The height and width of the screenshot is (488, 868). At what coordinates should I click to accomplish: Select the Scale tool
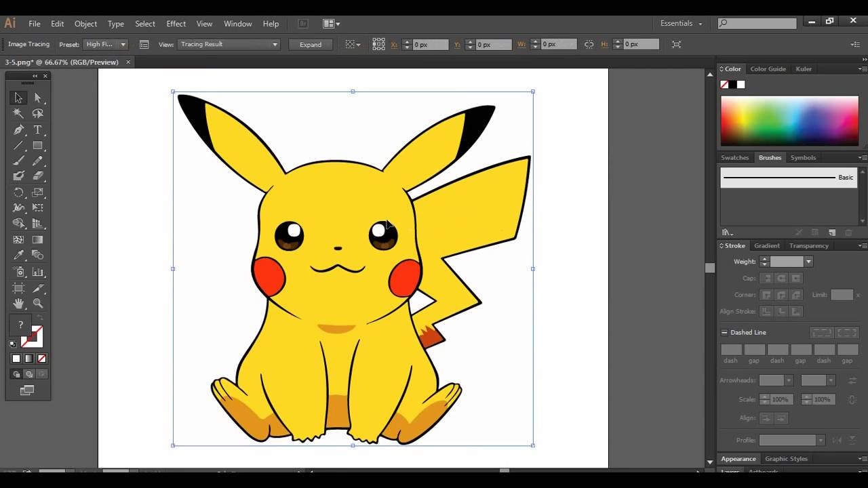pos(38,192)
